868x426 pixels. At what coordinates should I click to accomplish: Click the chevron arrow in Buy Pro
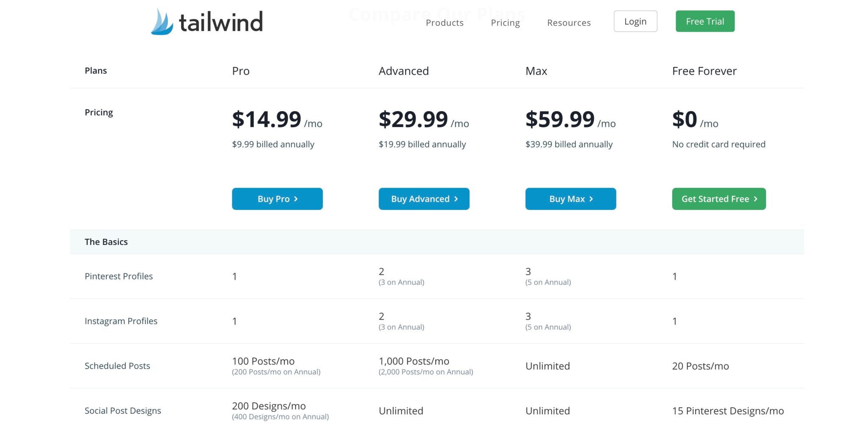coord(296,199)
